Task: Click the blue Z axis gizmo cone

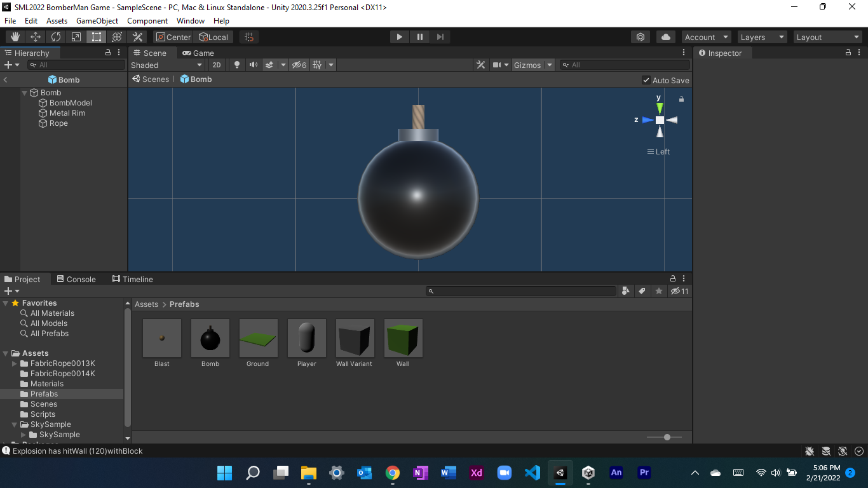Action: click(648, 119)
